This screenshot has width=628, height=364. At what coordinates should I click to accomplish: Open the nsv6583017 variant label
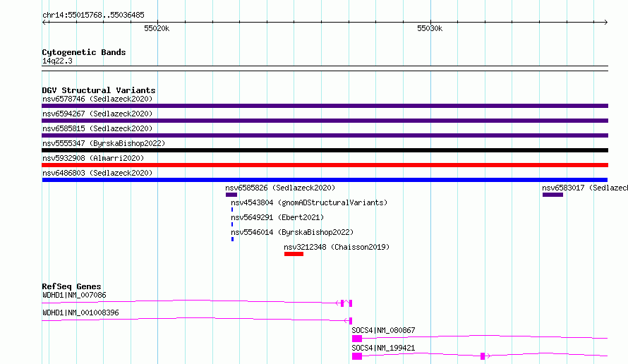[585, 188]
